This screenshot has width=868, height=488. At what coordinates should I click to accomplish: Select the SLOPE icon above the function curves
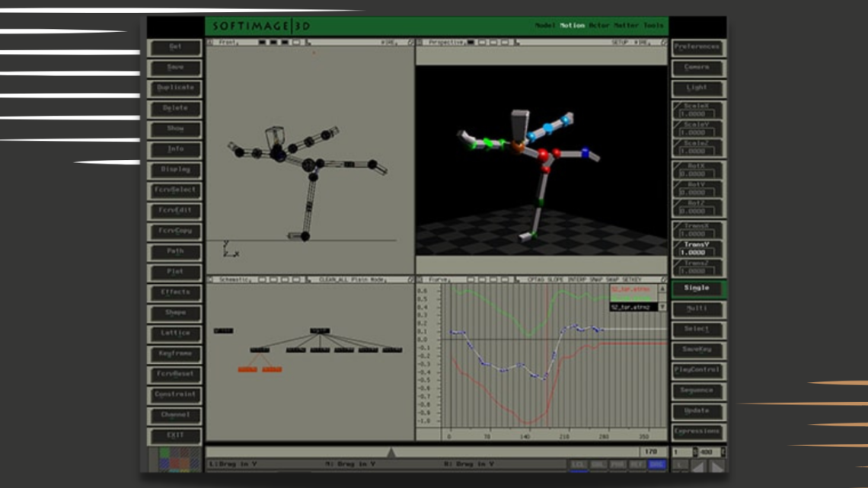coord(556,276)
